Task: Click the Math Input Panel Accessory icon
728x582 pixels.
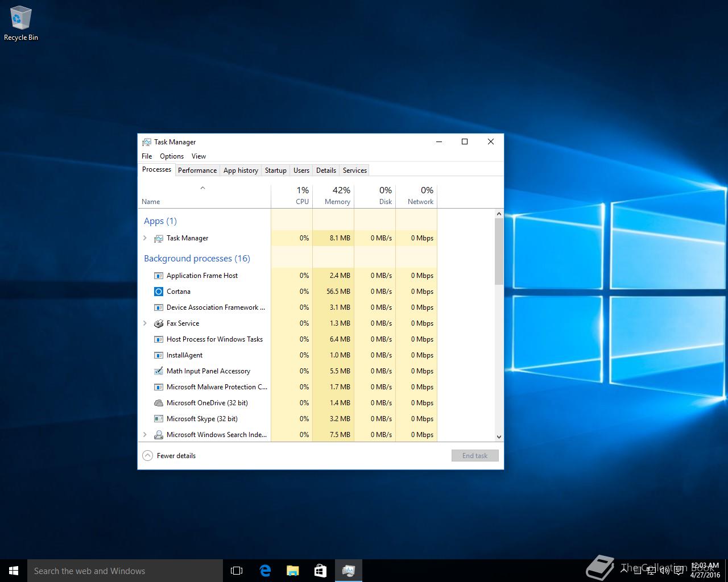Action: (x=159, y=371)
